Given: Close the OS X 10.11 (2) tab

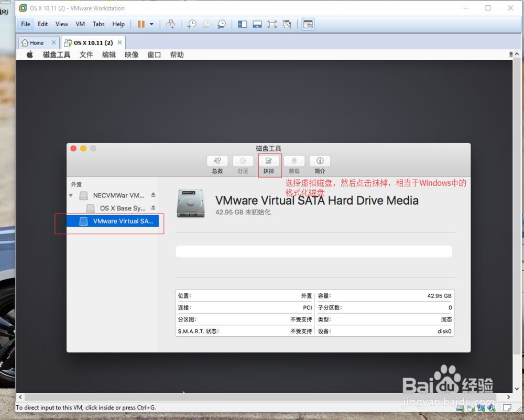Looking at the screenshot, I should (119, 42).
